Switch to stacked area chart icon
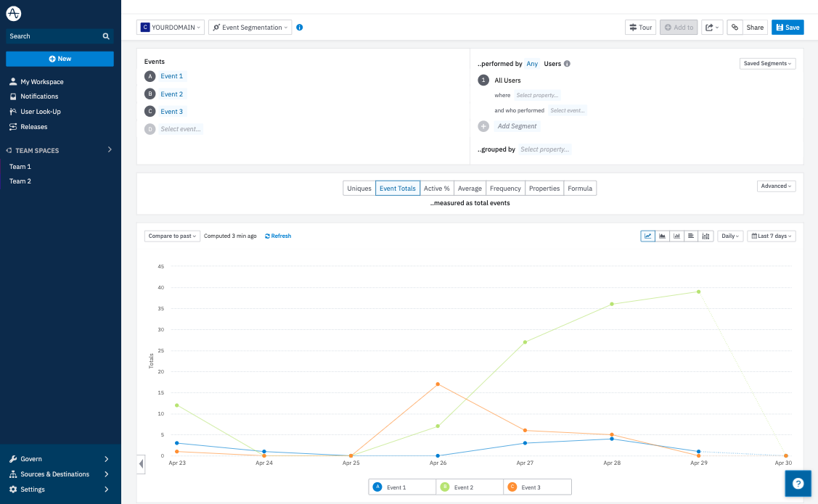Screen dimensions: 818x504 pos(662,236)
